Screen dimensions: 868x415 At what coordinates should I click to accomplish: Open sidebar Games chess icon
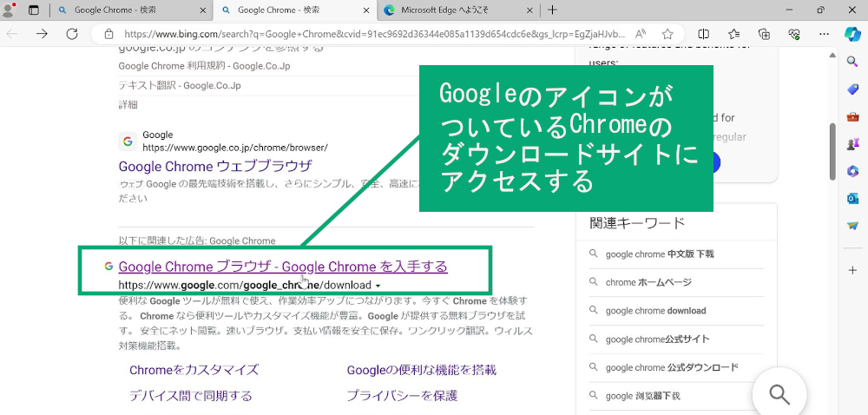852,143
